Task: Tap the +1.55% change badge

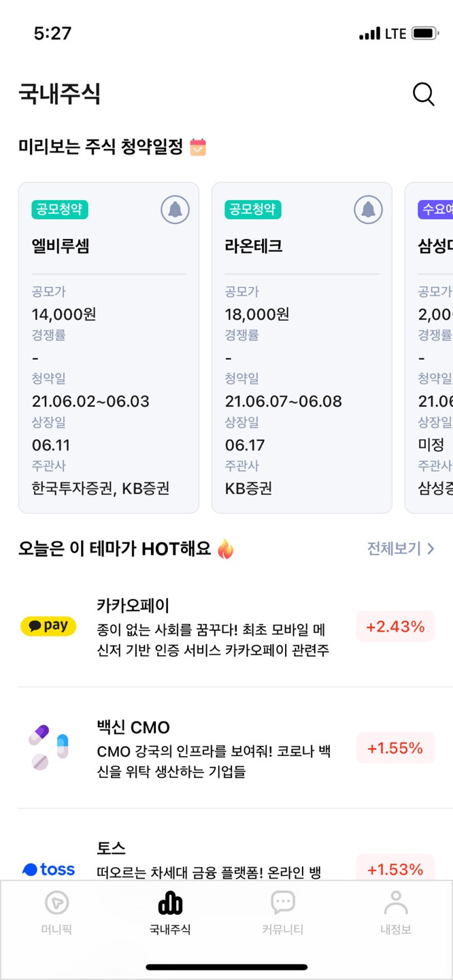Action: coord(395,748)
